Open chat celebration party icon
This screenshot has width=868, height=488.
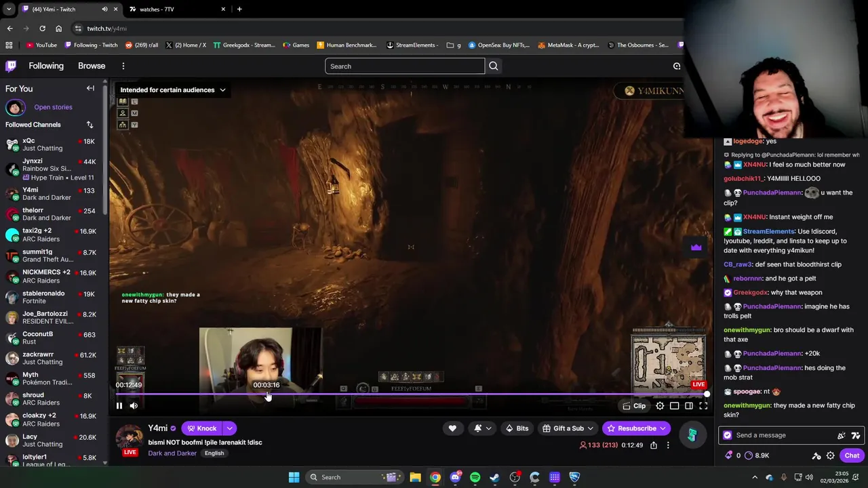click(x=842, y=436)
